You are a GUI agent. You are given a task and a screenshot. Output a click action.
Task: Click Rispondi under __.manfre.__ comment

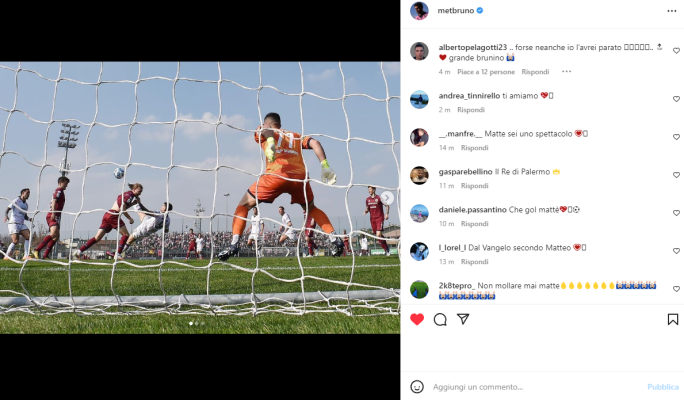(x=475, y=148)
